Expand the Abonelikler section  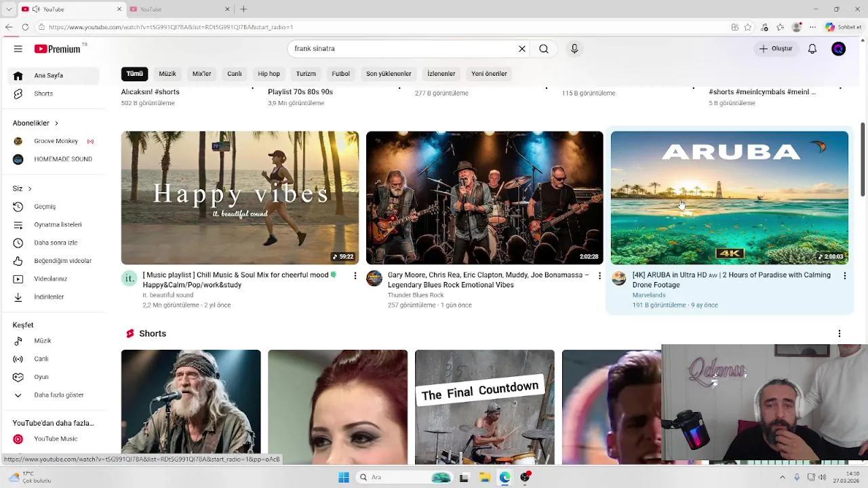[x=35, y=123]
